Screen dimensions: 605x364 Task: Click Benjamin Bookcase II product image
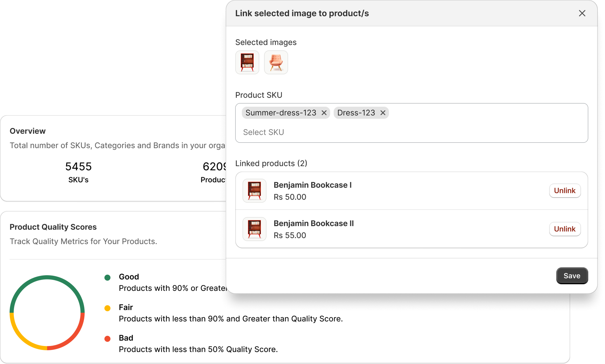(x=254, y=229)
